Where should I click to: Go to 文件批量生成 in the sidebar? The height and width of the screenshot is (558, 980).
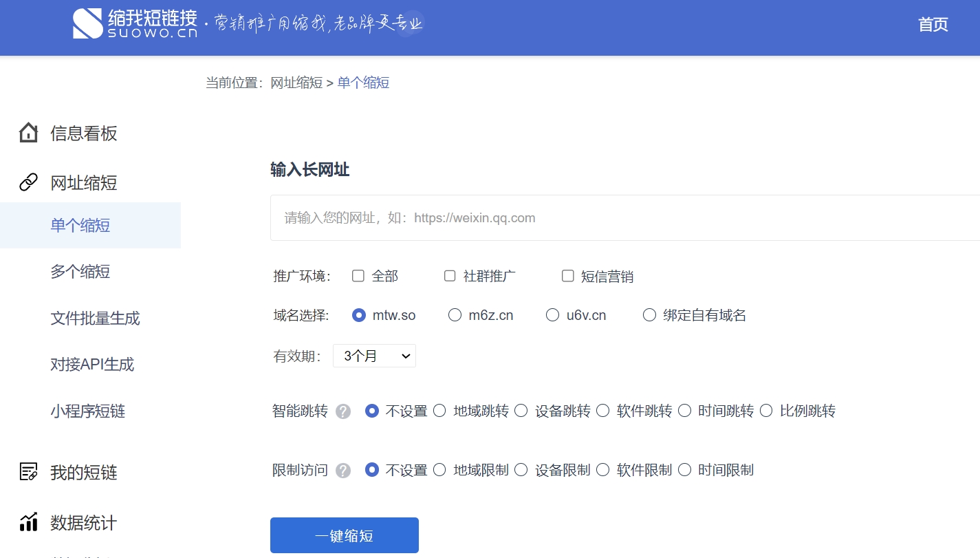[95, 319]
